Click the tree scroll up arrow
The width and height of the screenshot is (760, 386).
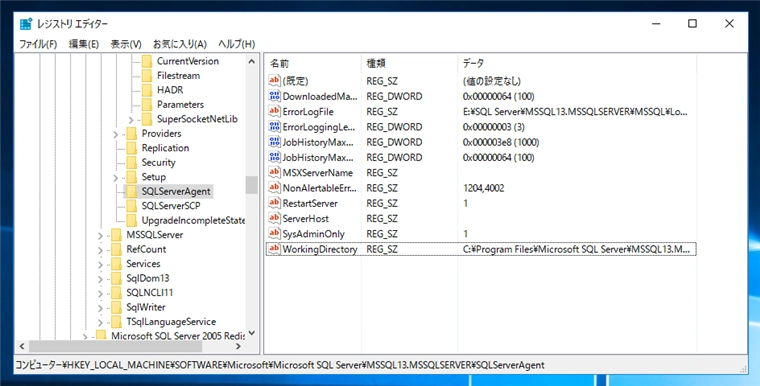(252, 61)
